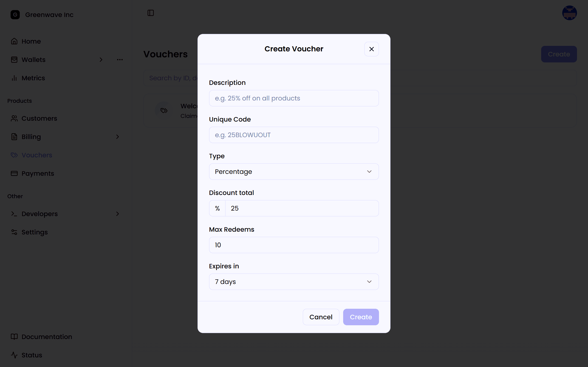
Task: Click the Status activity icon
Action: (14, 355)
